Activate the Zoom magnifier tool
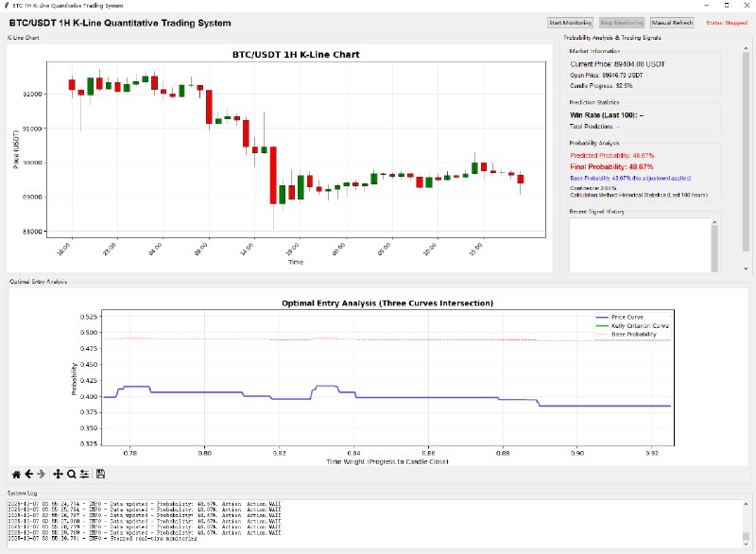This screenshot has width=756, height=554. [x=71, y=473]
